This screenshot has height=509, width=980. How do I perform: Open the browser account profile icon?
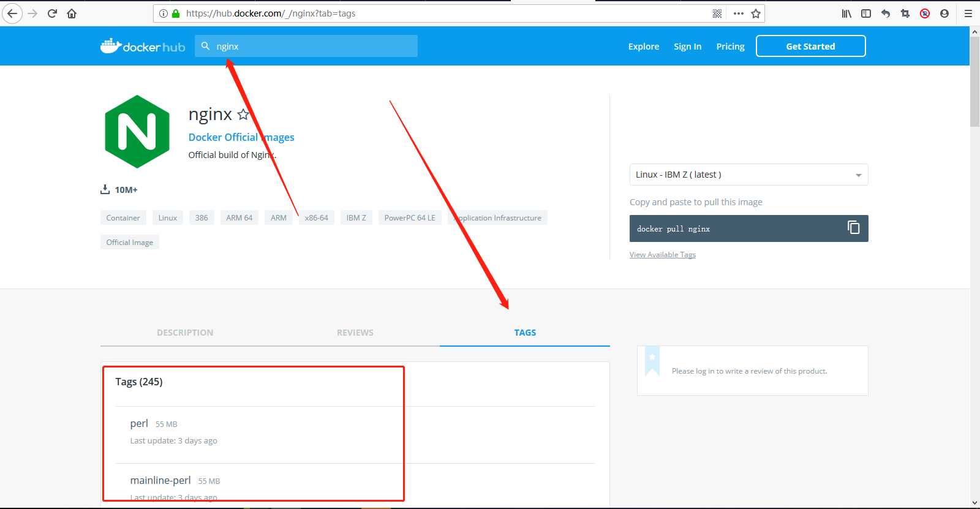[x=944, y=13]
